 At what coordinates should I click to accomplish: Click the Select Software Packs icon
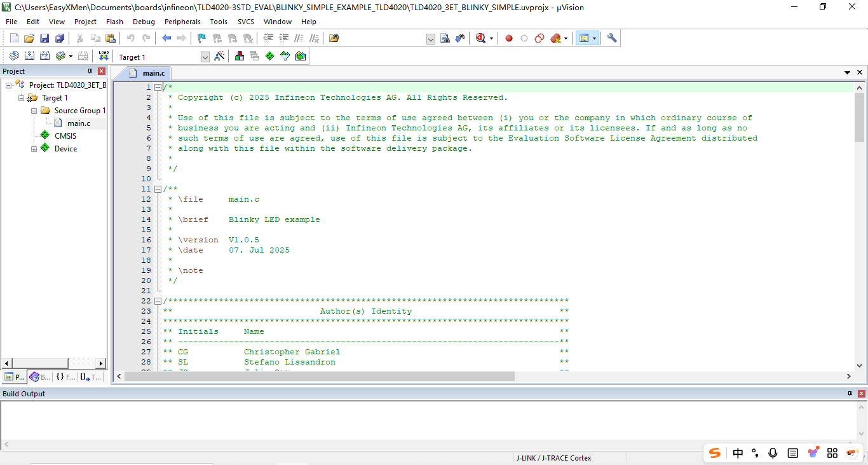click(x=285, y=56)
